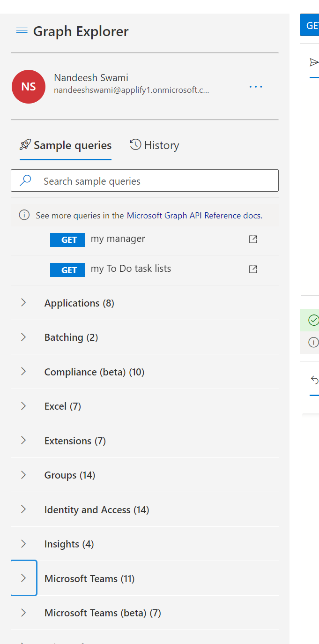The width and height of the screenshot is (319, 644).
Task: Toggle the hamburger menu beside Graph Explorer
Action: click(x=22, y=30)
